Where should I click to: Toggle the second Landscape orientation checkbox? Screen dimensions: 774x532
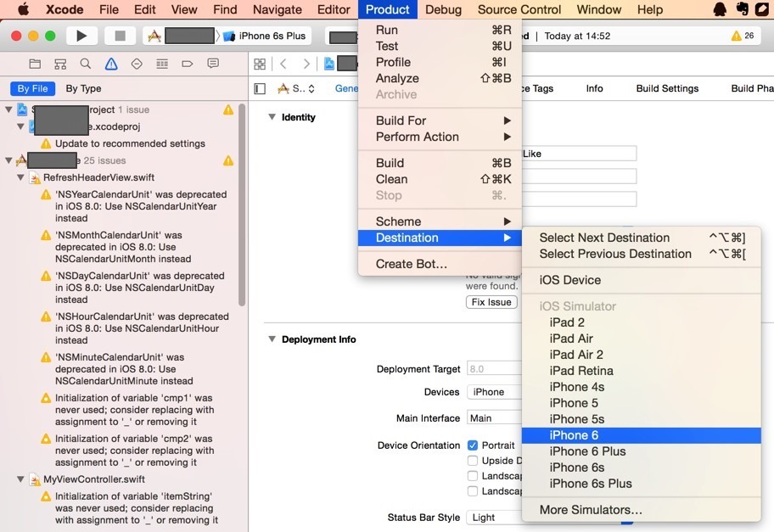pyautogui.click(x=473, y=491)
